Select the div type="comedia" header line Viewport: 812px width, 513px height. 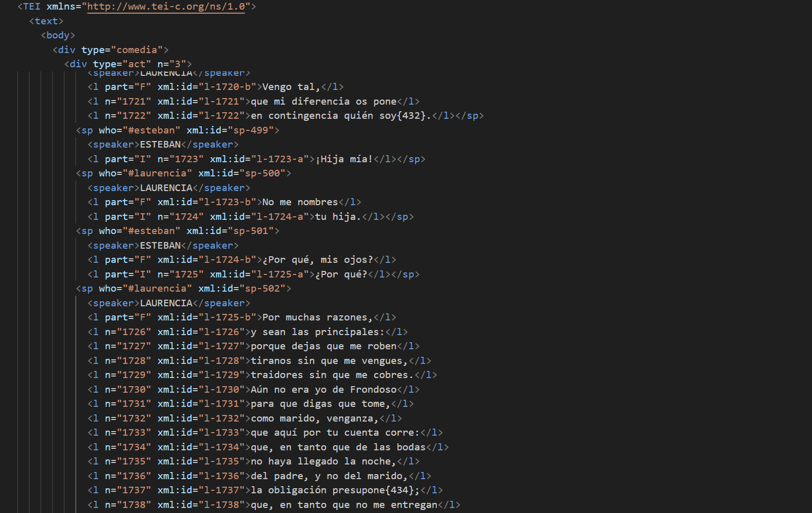coord(110,50)
